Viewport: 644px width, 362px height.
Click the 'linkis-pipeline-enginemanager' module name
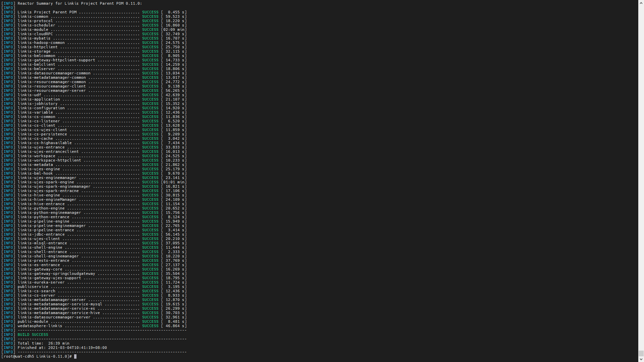[52, 226]
